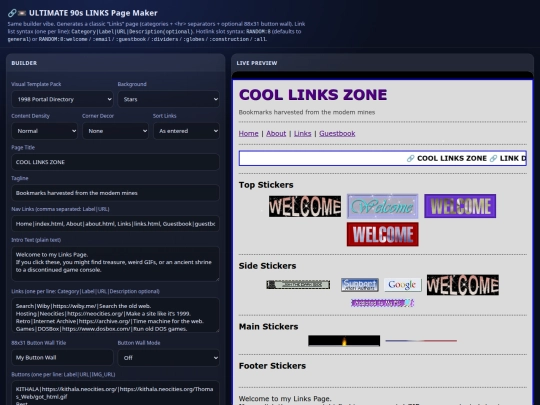
Task: Open the Guestbook link in preview
Action: 337,133
